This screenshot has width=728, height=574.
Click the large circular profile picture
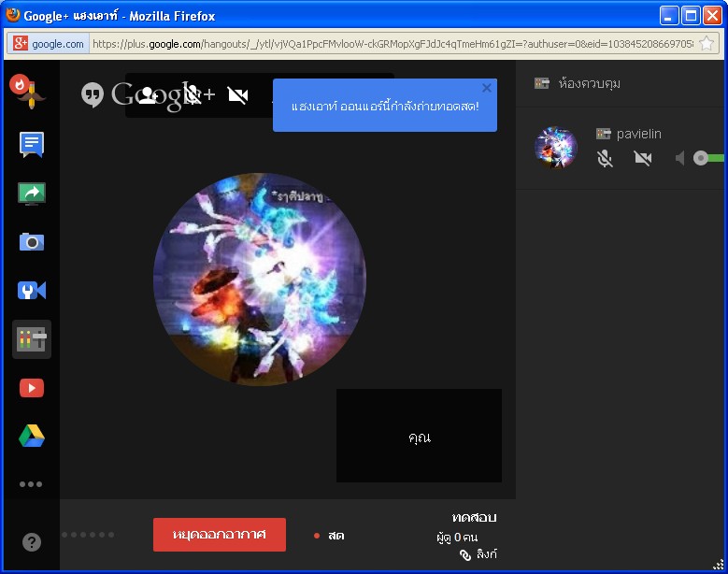tap(260, 280)
